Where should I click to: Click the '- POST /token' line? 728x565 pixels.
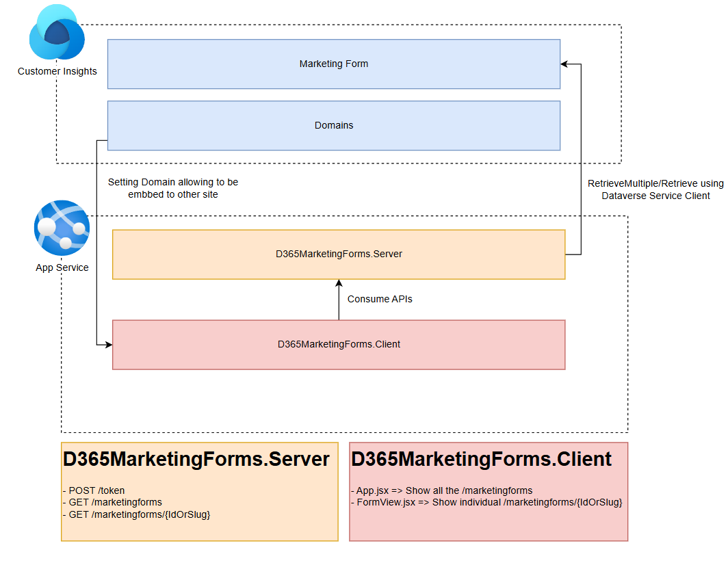(x=94, y=490)
